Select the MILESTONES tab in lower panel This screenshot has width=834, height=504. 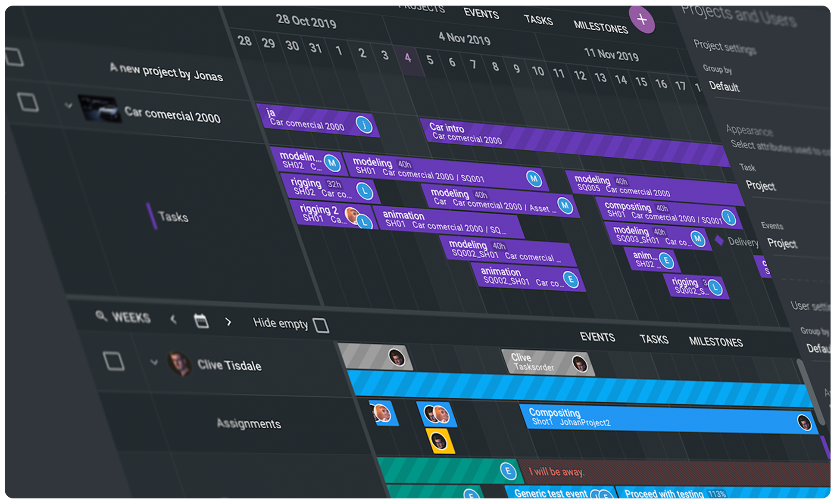715,342
